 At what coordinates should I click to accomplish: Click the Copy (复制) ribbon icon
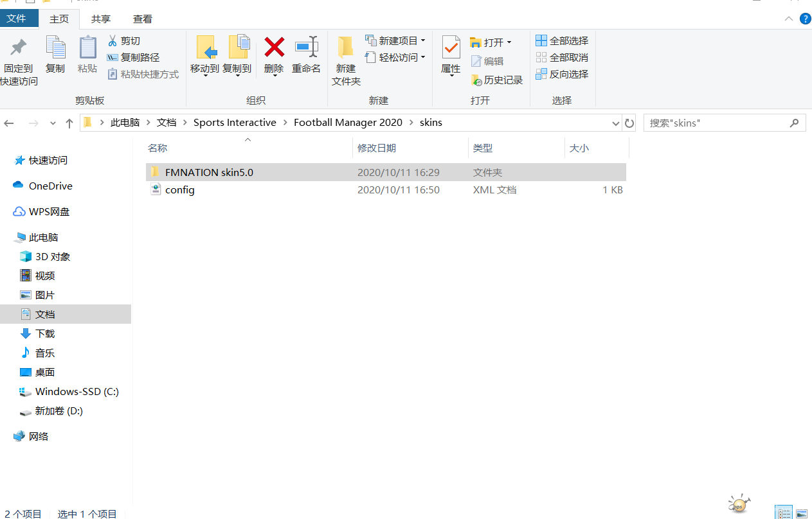click(x=55, y=48)
